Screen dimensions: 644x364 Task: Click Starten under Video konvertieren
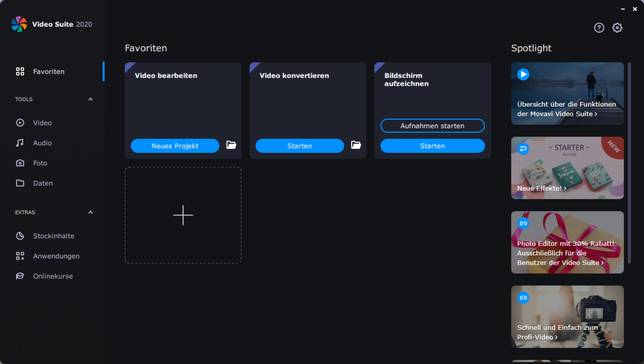[300, 146]
